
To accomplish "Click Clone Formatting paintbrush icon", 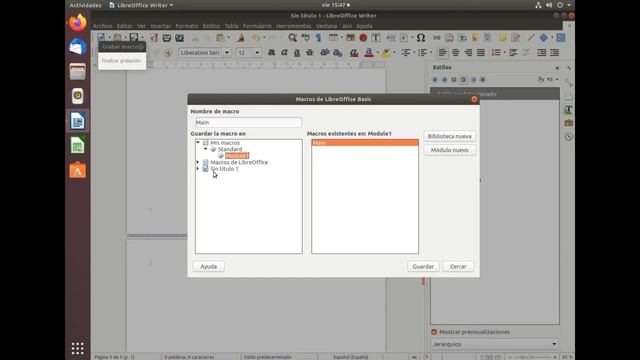I will [x=240, y=38].
